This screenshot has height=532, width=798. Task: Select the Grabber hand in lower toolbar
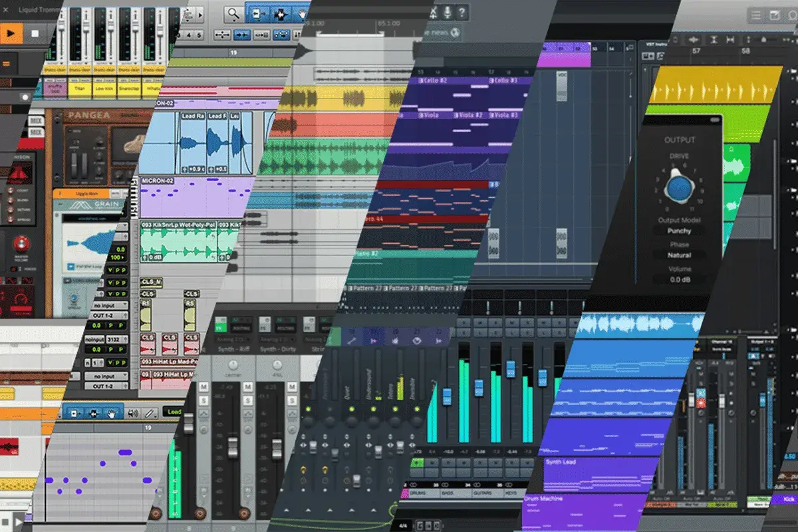tap(113, 412)
